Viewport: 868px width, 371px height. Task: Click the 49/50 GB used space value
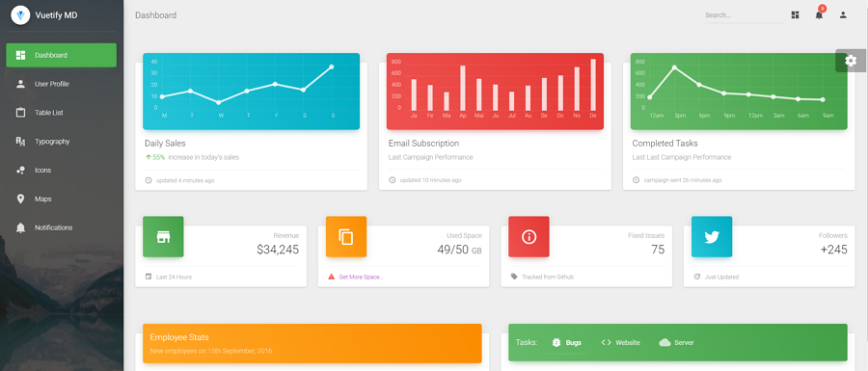[x=459, y=250]
